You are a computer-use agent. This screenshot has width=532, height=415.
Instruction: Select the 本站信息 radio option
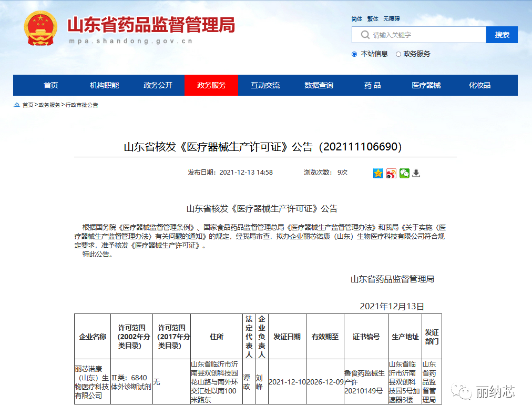pos(354,54)
